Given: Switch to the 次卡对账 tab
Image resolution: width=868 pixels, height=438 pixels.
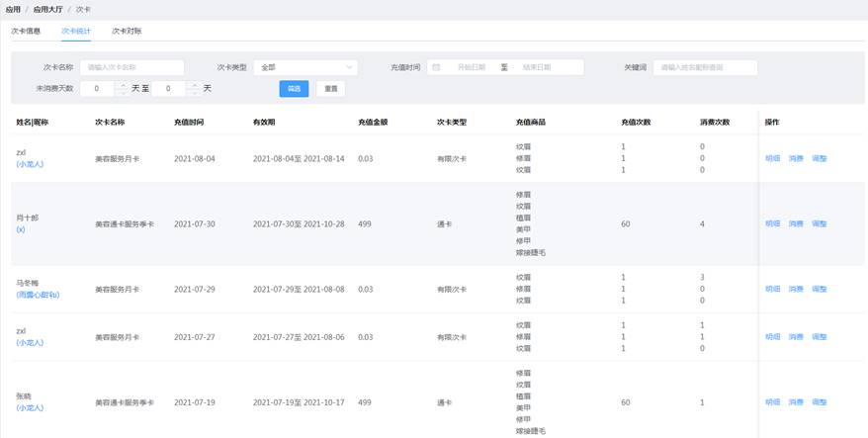Looking at the screenshot, I should click(127, 31).
